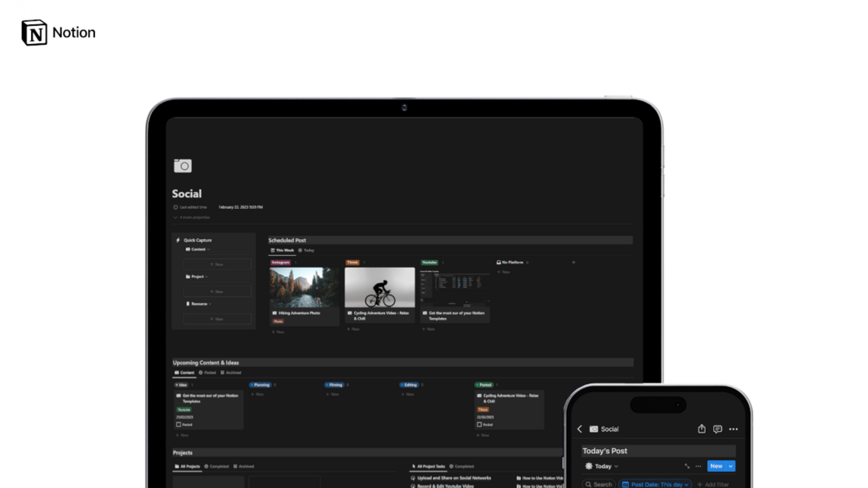Viewport: 868px width, 488px height.
Task: Add new item under No Platform column
Action: click(x=504, y=272)
